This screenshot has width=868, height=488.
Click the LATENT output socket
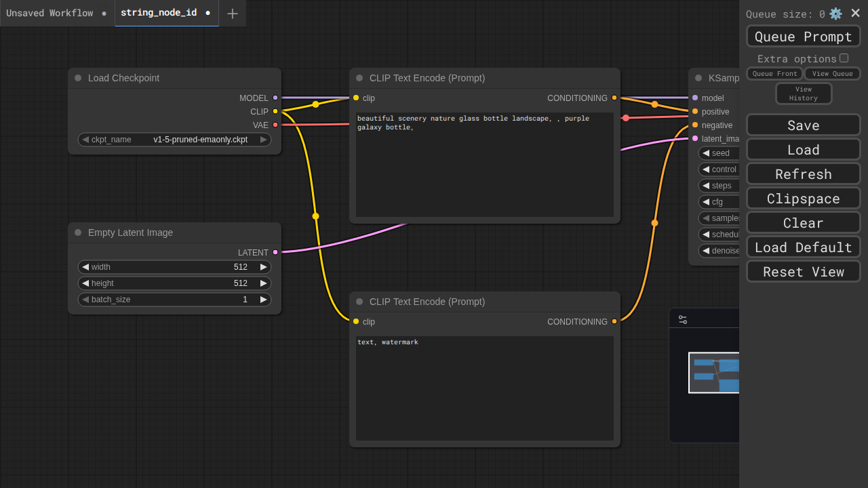275,252
